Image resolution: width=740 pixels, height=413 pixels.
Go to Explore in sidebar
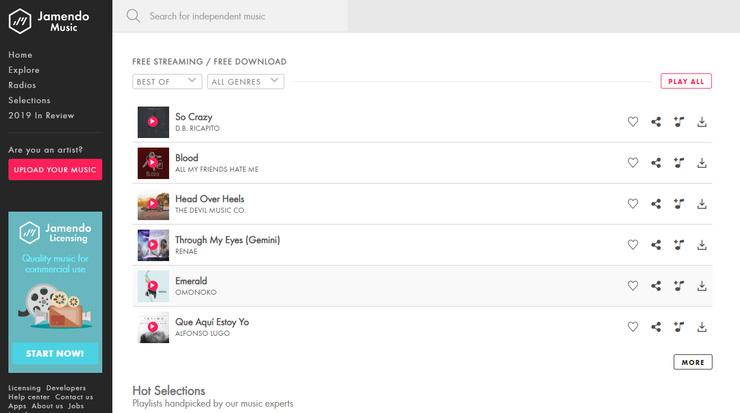24,70
